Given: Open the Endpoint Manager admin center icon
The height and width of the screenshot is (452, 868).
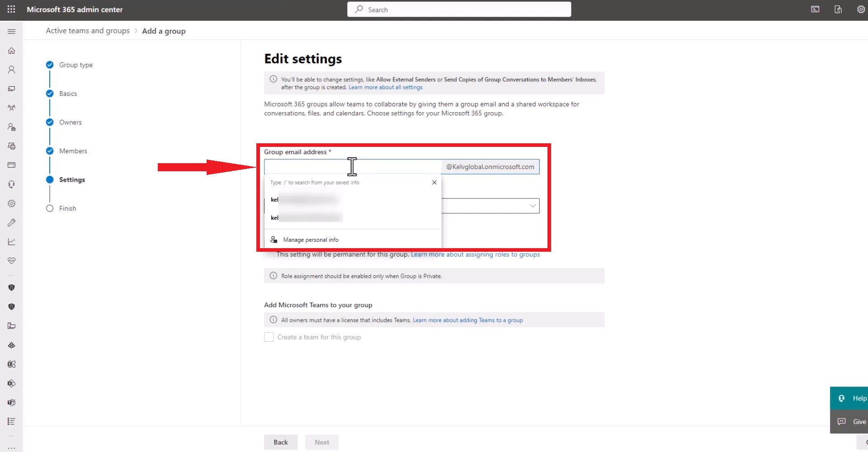Looking at the screenshot, I should coord(12,326).
